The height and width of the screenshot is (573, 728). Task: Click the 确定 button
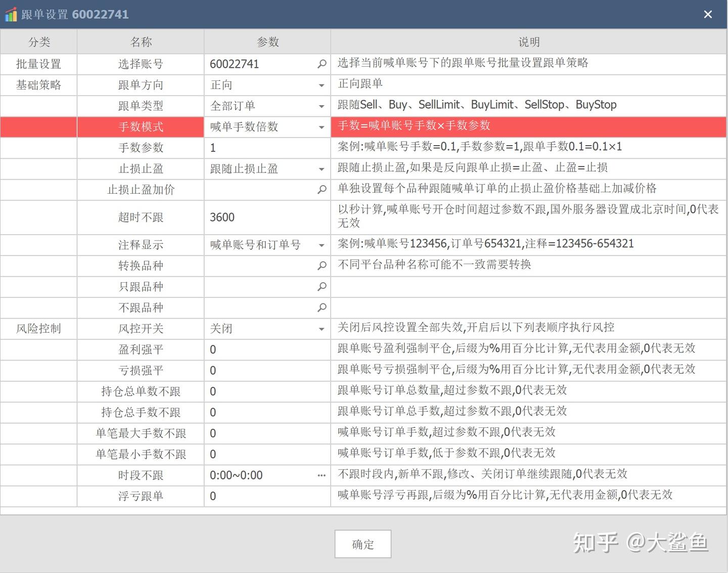pyautogui.click(x=362, y=544)
